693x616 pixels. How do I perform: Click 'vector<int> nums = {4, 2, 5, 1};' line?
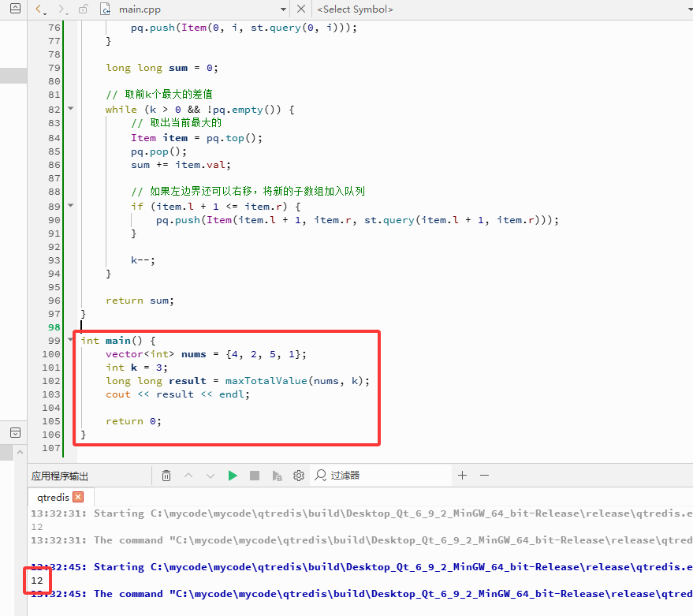tap(206, 354)
